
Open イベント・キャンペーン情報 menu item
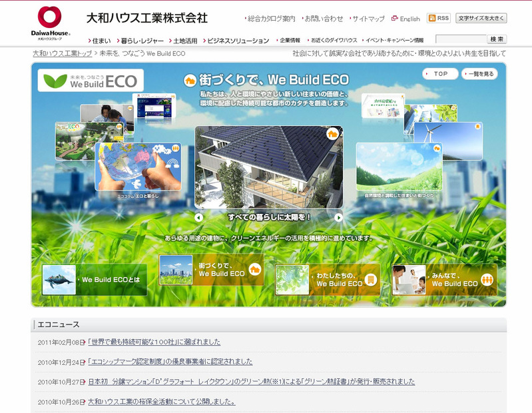pyautogui.click(x=393, y=41)
